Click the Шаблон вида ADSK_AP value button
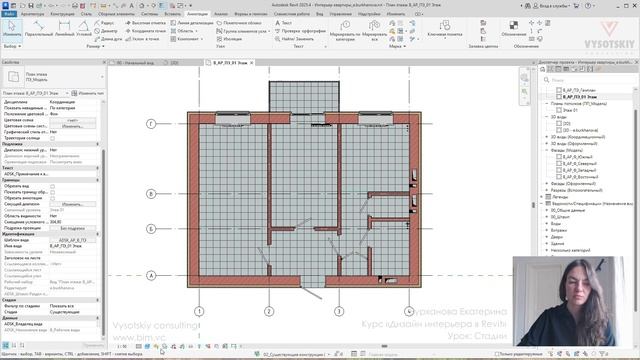This screenshot has height=360, width=640. coord(73,240)
